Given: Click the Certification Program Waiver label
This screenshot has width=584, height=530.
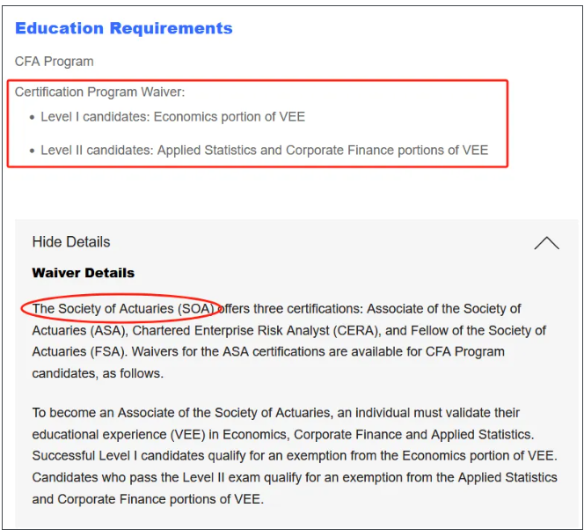Looking at the screenshot, I should click(x=100, y=92).
